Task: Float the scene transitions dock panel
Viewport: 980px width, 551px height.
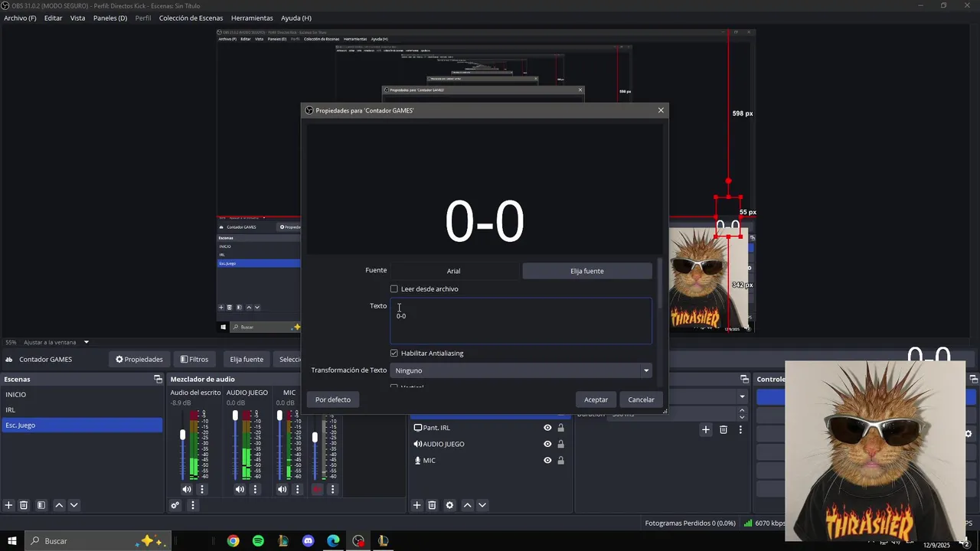Action: coord(744,379)
